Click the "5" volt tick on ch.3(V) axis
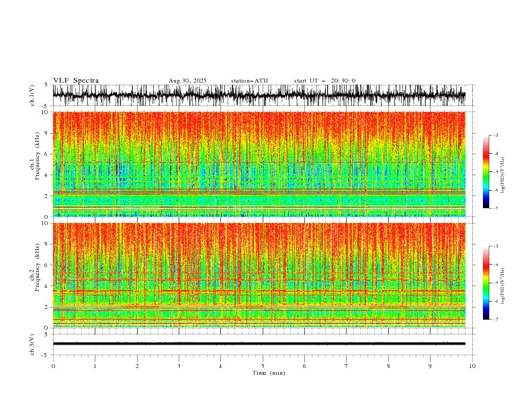Image resolution: width=532 pixels, height=411 pixels. tap(47, 334)
